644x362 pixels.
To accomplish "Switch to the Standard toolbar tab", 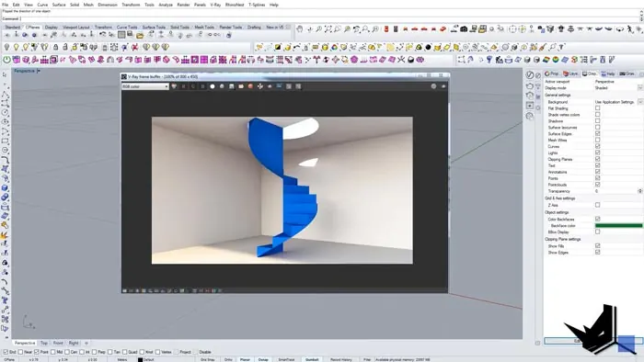I will tap(12, 27).
